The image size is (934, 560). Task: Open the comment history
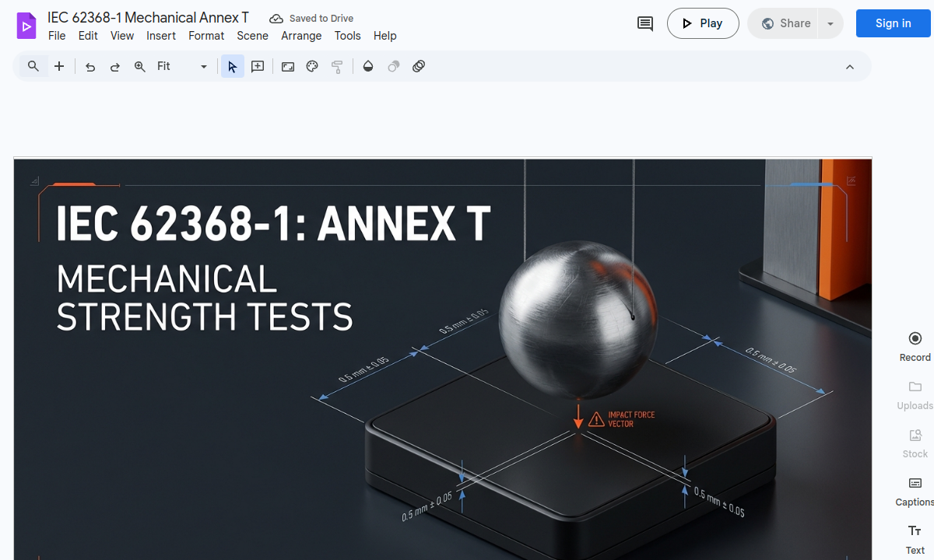coord(644,23)
